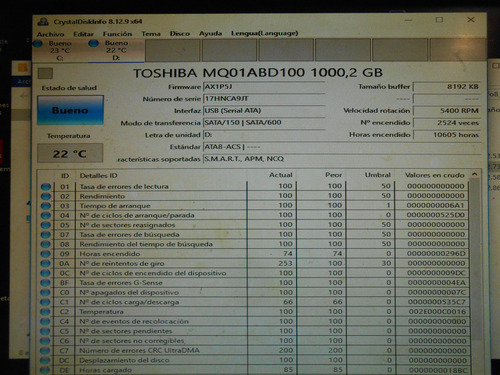Click the serial number field 17HNCA9JT
The height and width of the screenshot is (375, 500).
[x=264, y=99]
